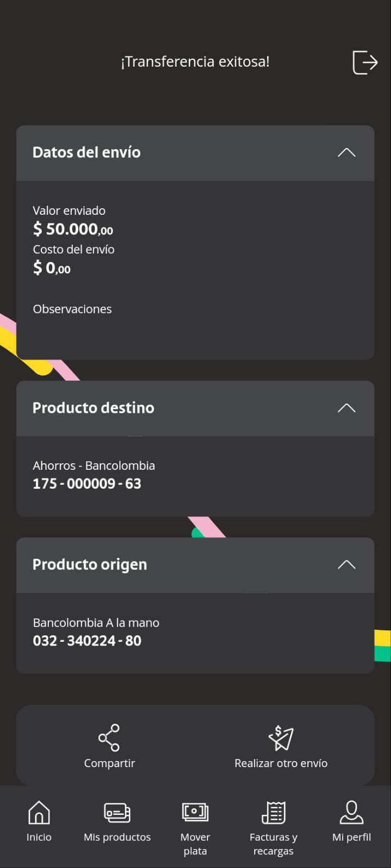Tap the Mover plata money icon

pos(195,813)
